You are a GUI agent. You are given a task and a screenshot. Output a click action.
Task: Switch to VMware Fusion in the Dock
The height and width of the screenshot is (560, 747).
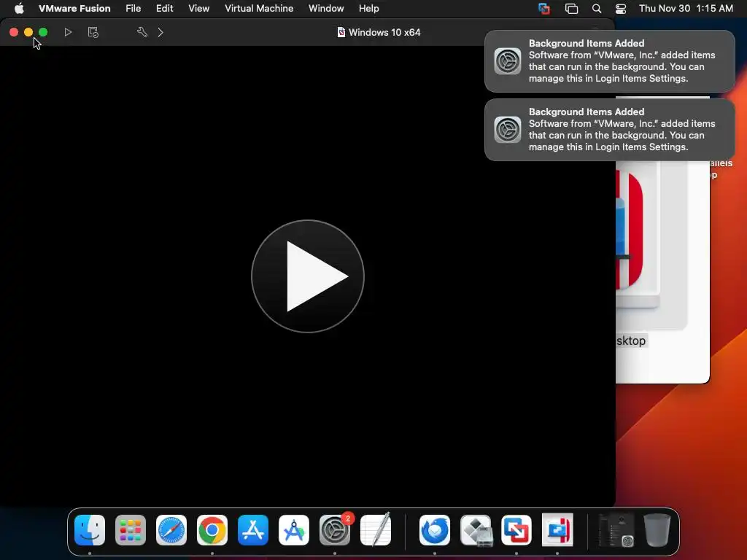point(516,529)
